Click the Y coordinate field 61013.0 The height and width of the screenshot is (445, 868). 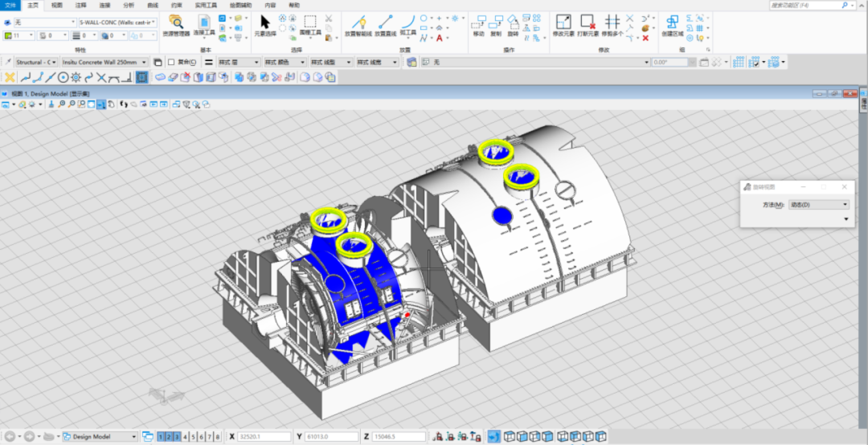tap(331, 437)
